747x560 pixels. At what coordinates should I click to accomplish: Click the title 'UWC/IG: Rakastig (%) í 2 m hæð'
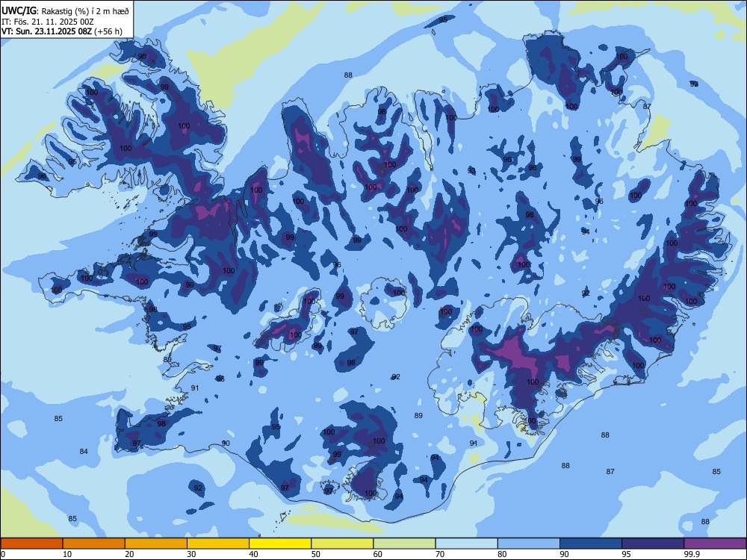click(x=65, y=10)
